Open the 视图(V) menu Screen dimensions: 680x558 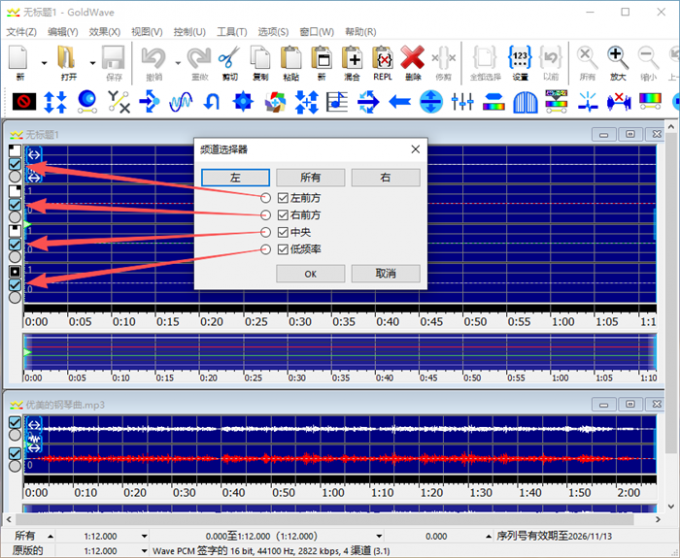click(147, 32)
